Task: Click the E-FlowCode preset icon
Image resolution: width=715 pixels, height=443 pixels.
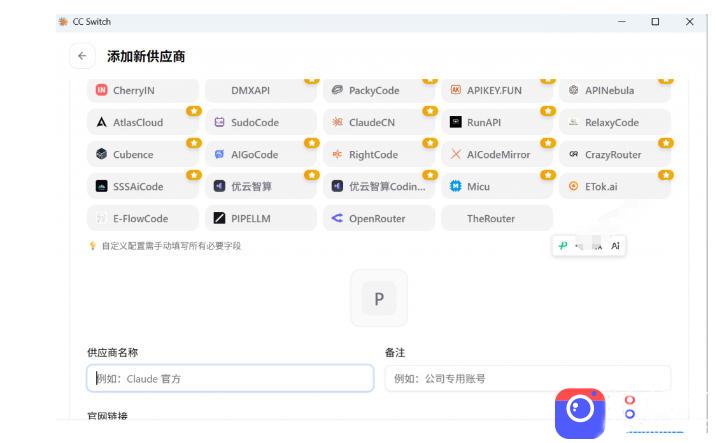Action: tap(101, 218)
